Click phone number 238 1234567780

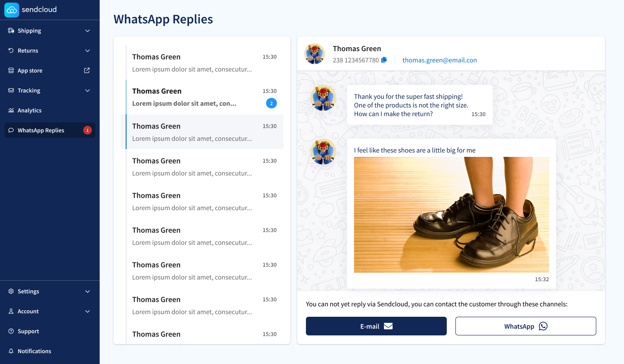(x=356, y=60)
